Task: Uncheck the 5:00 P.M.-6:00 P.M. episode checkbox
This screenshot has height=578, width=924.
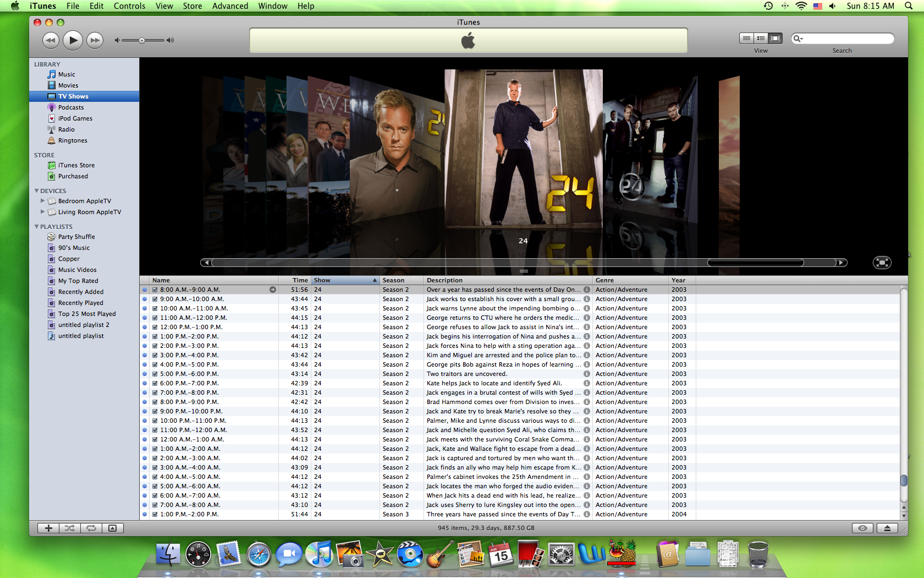Action: [x=155, y=374]
